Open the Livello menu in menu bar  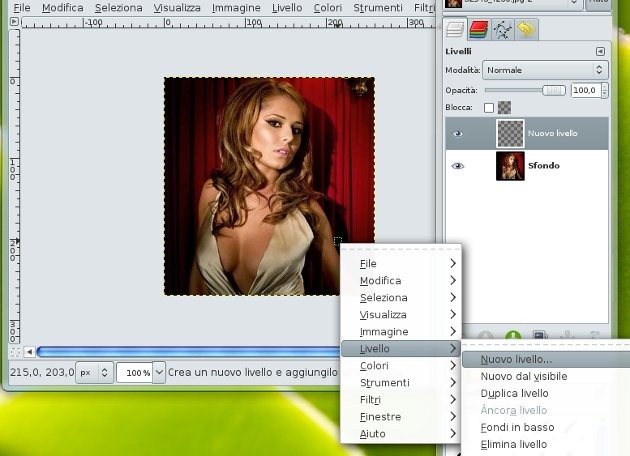[287, 8]
